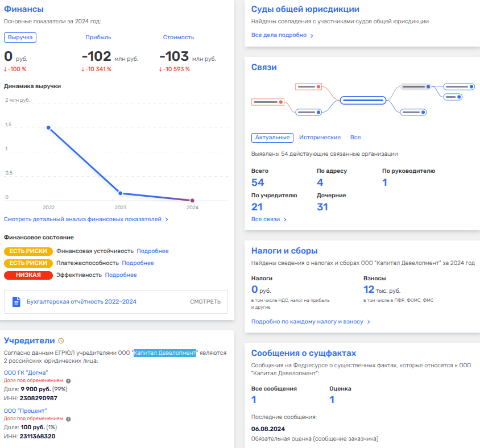Click the ЕСТЬ РИСКИ badge for Финансовая устойчивость

[28, 251]
